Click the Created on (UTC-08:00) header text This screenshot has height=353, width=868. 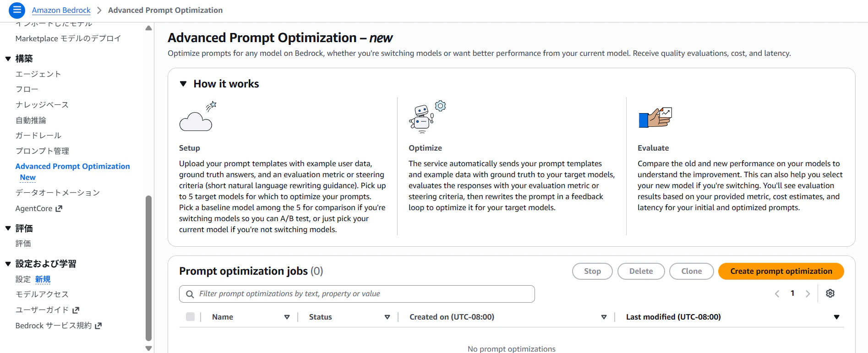[x=452, y=317]
